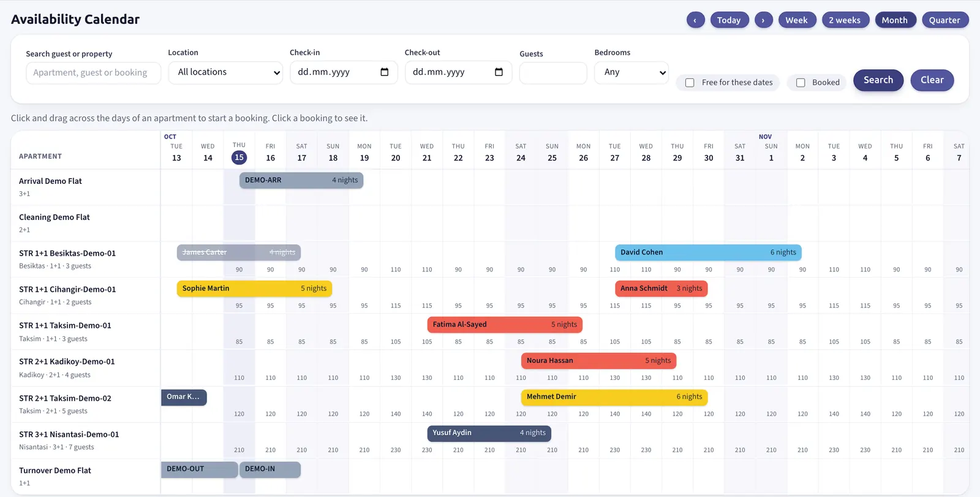Switch to Quarter view
The width and height of the screenshot is (980, 497).
click(944, 20)
